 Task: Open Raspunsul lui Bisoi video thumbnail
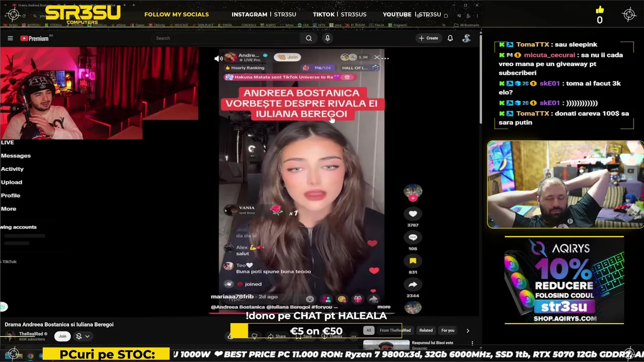pos(386,344)
